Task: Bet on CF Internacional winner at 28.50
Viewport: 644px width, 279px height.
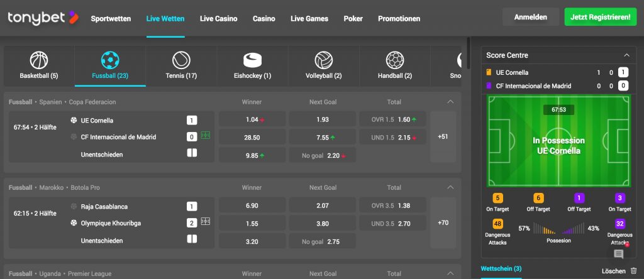Action: (252, 138)
